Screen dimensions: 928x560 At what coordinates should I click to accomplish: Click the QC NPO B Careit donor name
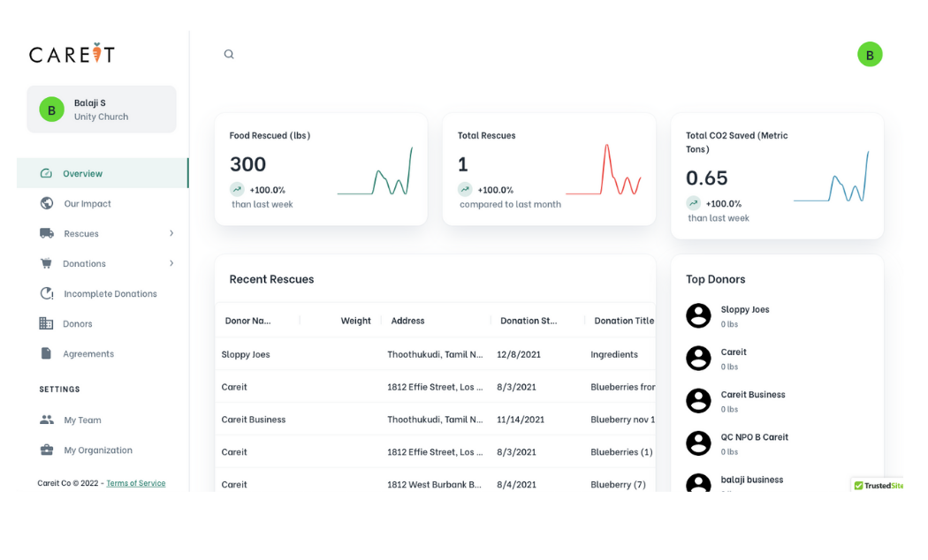click(x=754, y=437)
